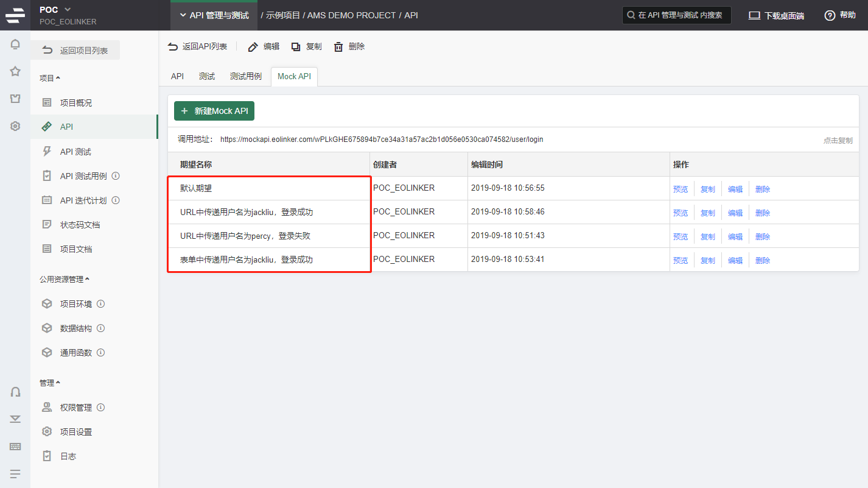Switch to the 测试用例 tab
Screen dimensions: 868x488
(245, 76)
